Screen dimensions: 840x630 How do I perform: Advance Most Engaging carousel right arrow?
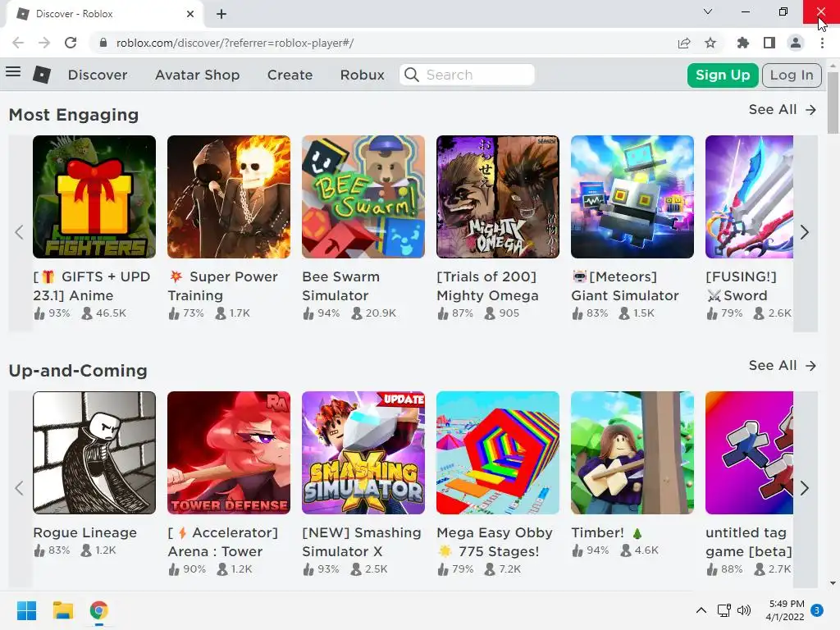pos(805,232)
